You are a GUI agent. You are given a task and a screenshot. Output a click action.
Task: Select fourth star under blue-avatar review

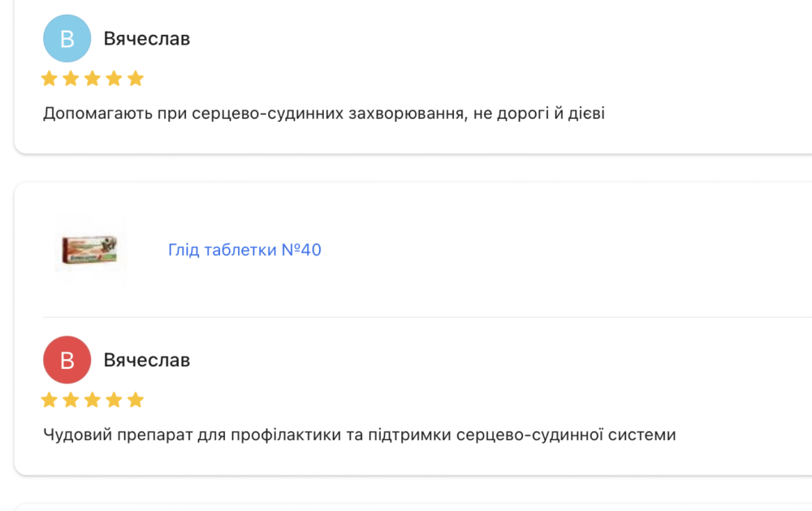[114, 79]
